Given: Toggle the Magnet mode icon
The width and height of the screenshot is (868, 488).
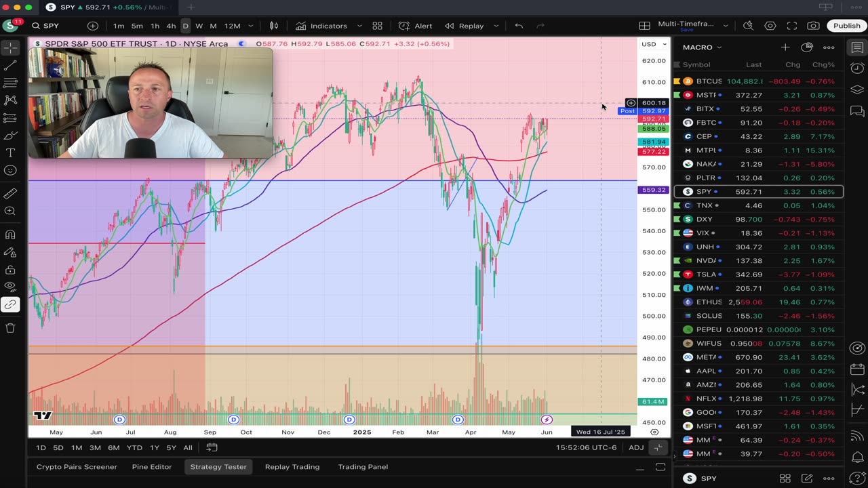Looking at the screenshot, I should pos(10,235).
